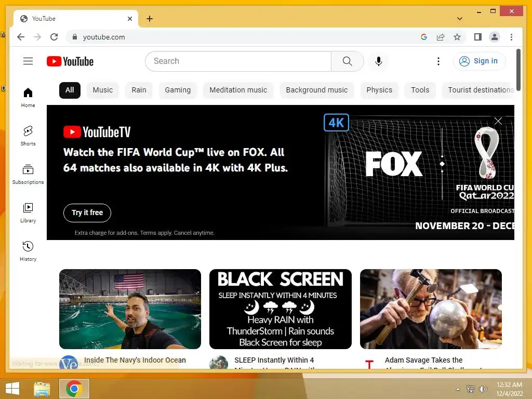
Task: Click the YouTube TV banner headline
Action: tap(176, 160)
